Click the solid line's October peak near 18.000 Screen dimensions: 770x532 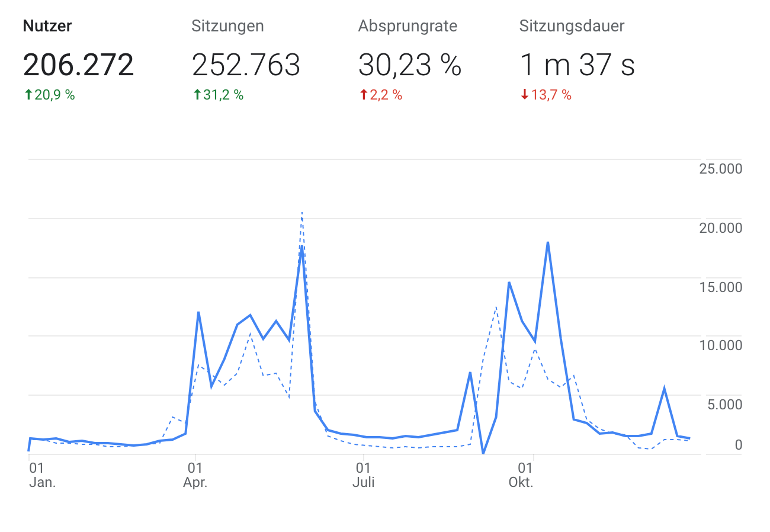[x=548, y=242]
